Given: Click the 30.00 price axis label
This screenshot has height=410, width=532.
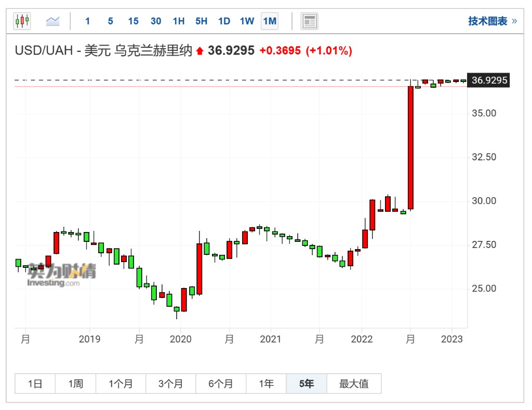Looking at the screenshot, I should tap(484, 201).
